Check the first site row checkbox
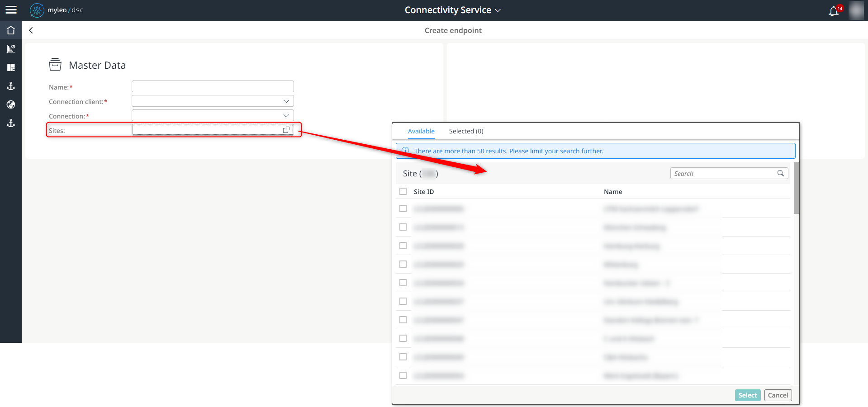 click(403, 208)
